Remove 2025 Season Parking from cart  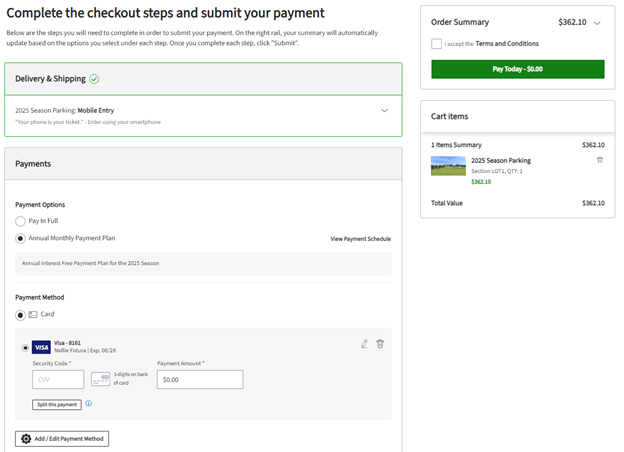tap(600, 160)
